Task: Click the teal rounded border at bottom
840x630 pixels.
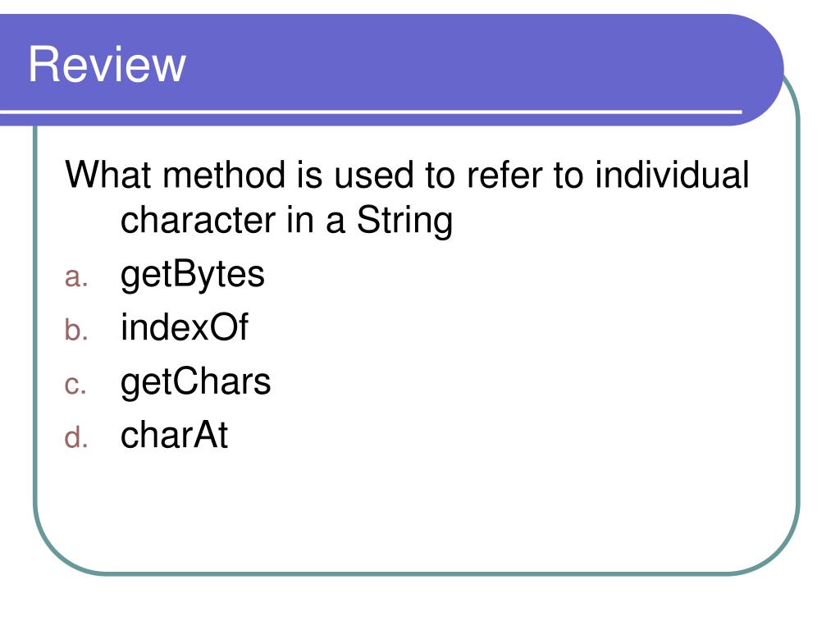Action: (x=418, y=573)
